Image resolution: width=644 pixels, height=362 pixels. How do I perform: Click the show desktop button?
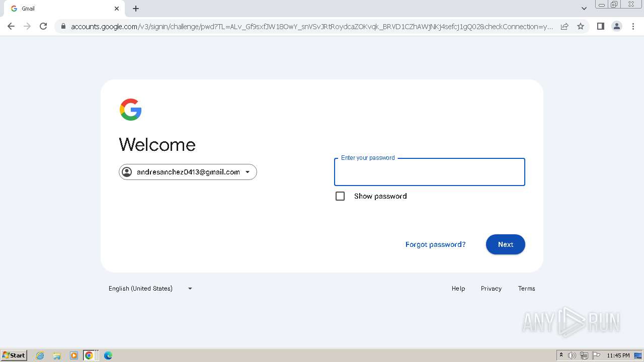click(638, 355)
